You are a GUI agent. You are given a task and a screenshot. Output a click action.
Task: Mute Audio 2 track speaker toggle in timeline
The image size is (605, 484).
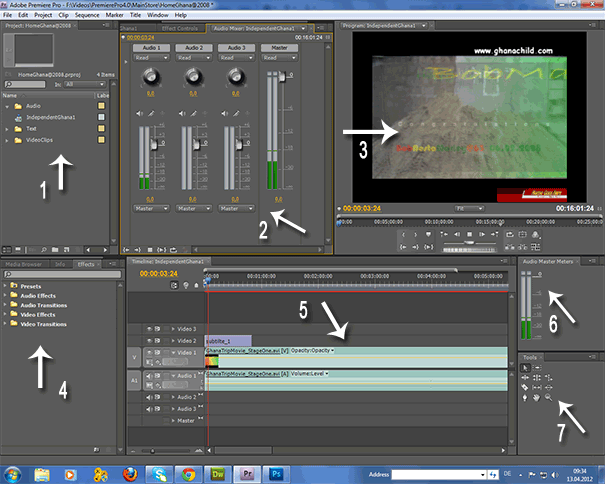[151, 396]
